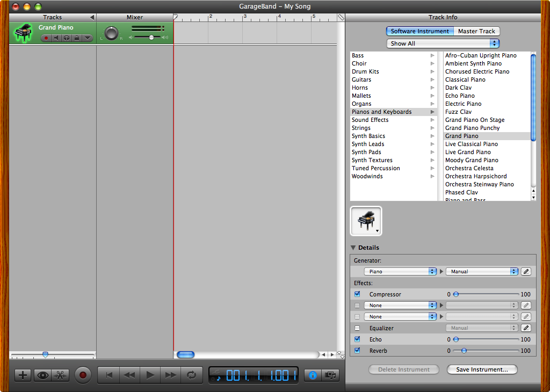Lock the Grand Piano track

[x=76, y=38]
